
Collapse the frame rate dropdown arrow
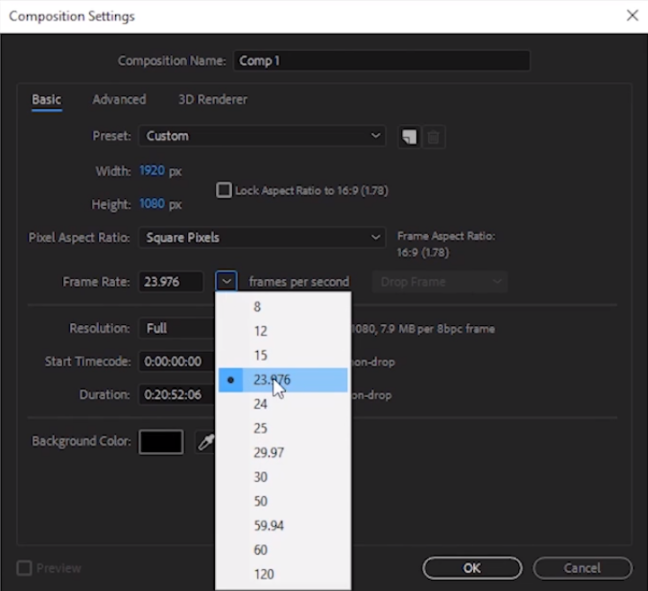[x=226, y=282]
